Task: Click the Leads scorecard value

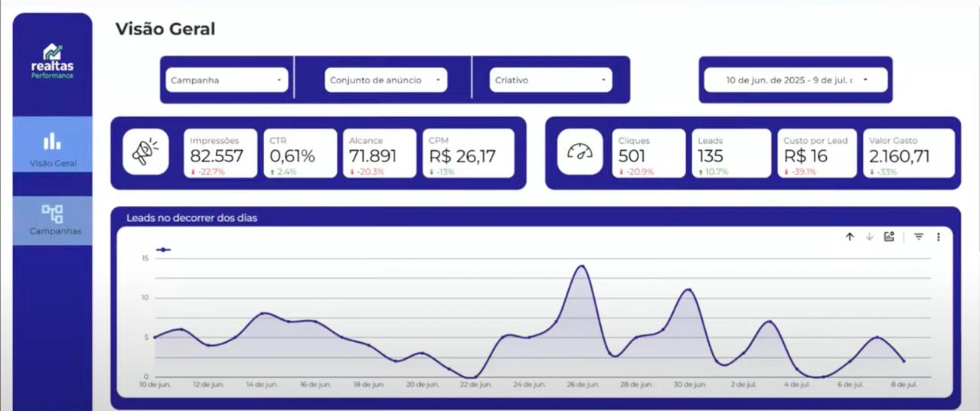Action: point(710,156)
